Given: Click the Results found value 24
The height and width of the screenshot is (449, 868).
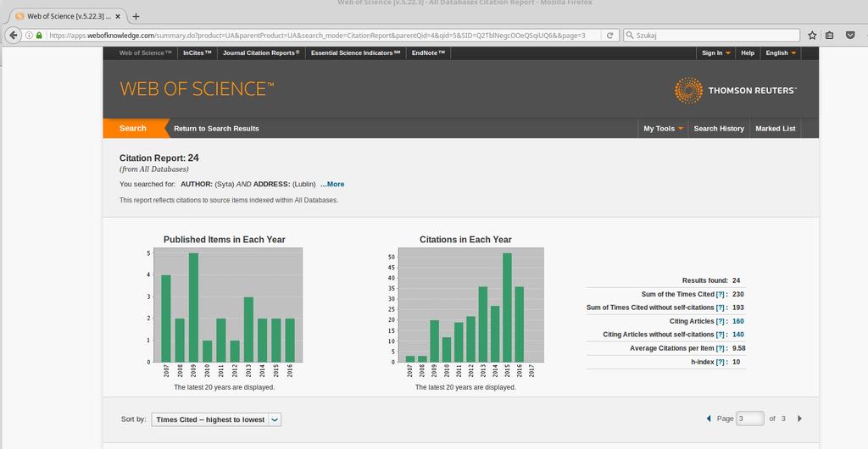Looking at the screenshot, I should click(737, 280).
